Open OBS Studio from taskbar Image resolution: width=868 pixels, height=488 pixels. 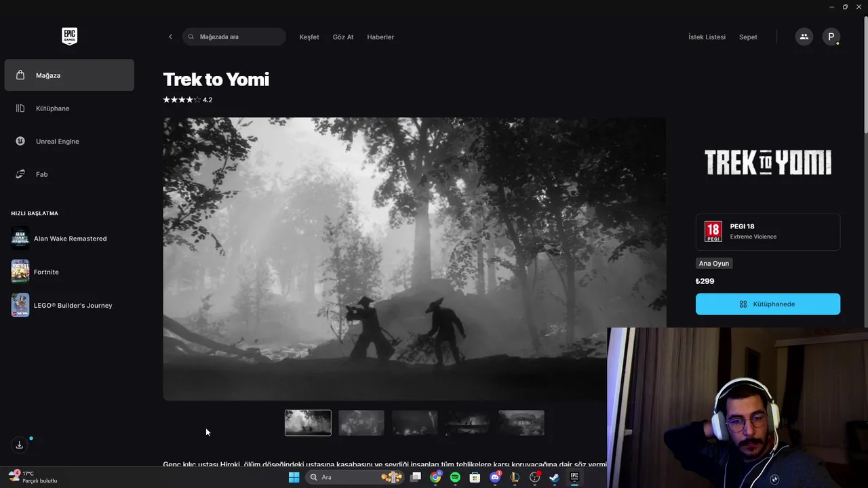pos(534,477)
